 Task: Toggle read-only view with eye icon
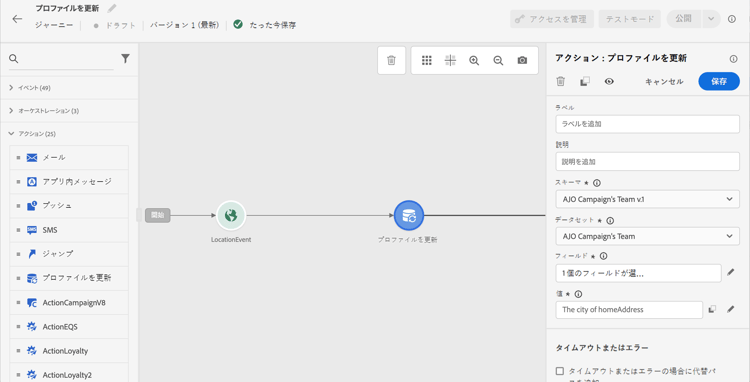(x=609, y=81)
